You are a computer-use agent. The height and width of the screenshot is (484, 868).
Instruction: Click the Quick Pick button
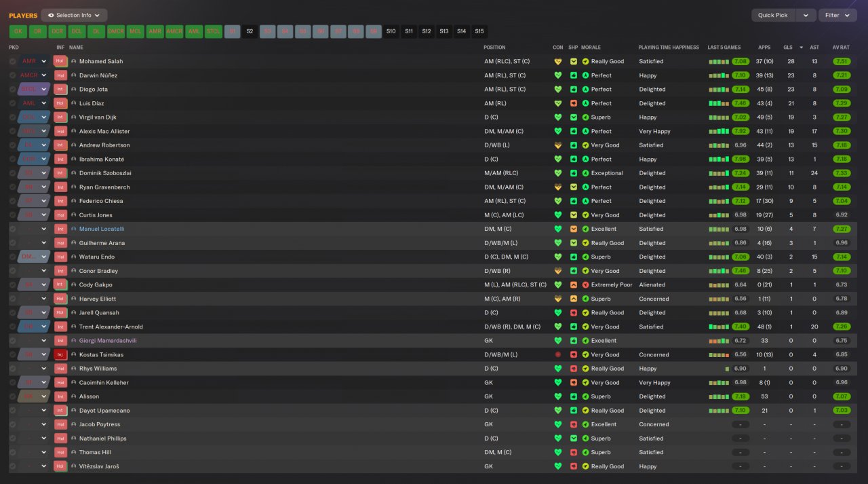(773, 15)
